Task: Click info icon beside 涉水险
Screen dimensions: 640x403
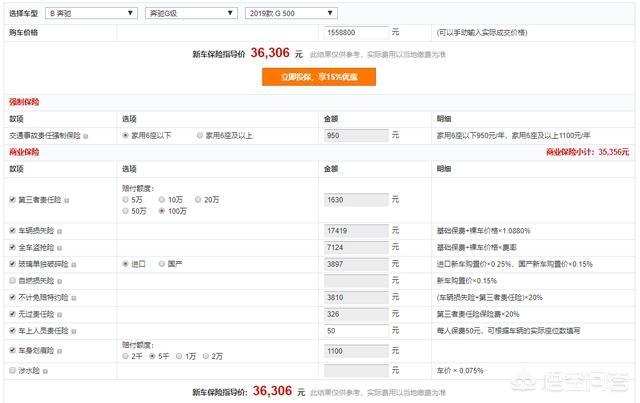Action: pos(45,371)
